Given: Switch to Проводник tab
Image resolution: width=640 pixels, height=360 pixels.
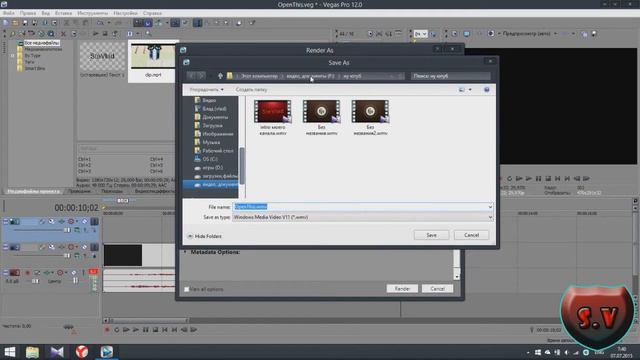Looking at the screenshot, I should (x=79, y=191).
